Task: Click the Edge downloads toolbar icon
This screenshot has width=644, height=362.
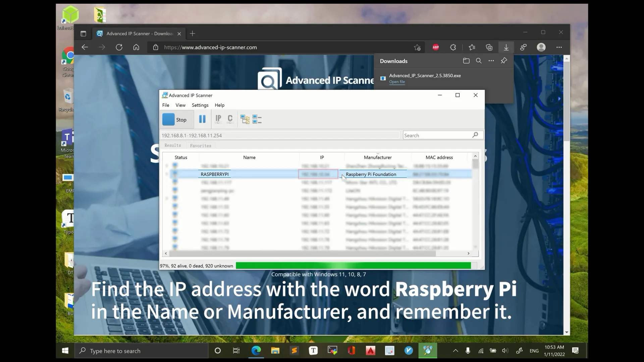Action: pyautogui.click(x=506, y=47)
